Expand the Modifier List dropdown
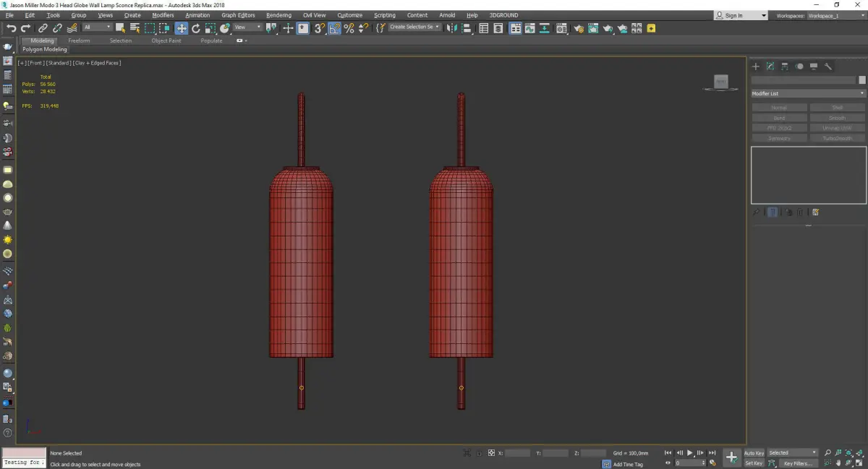The image size is (868, 469). click(x=808, y=93)
